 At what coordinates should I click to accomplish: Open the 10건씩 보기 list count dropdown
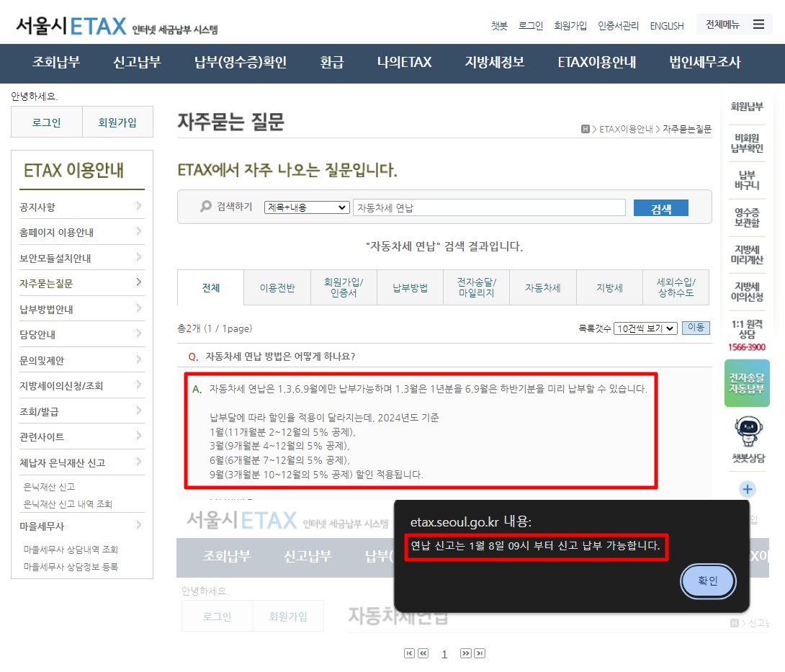click(x=645, y=328)
